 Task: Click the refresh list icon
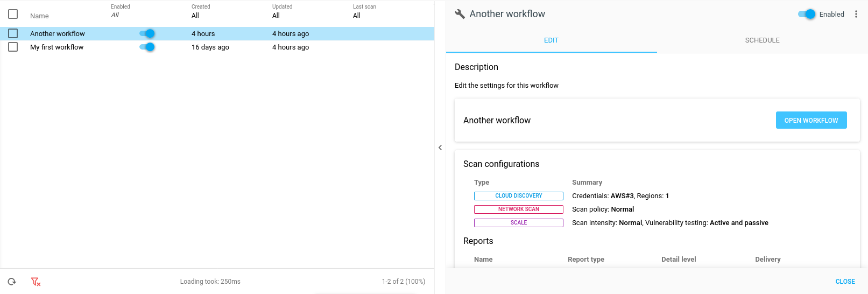pos(12,282)
